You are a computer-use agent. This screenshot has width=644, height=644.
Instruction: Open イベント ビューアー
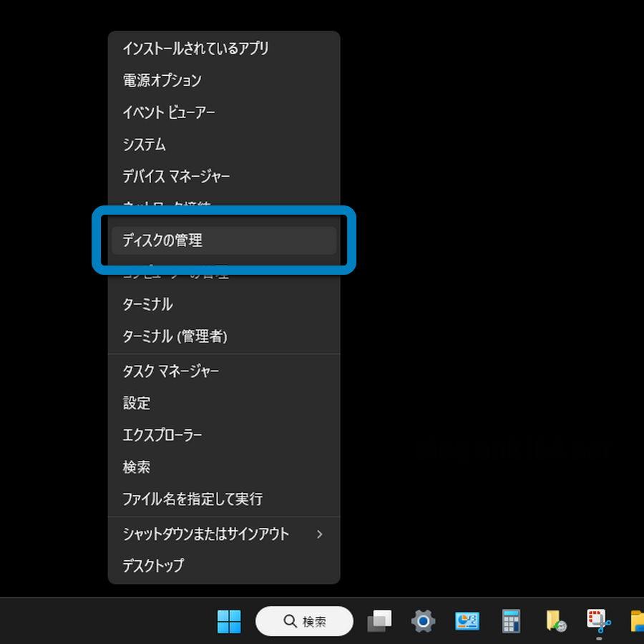pyautogui.click(x=169, y=112)
